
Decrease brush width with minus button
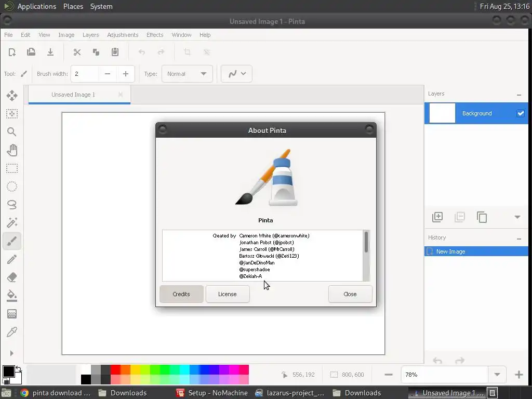[x=108, y=74]
